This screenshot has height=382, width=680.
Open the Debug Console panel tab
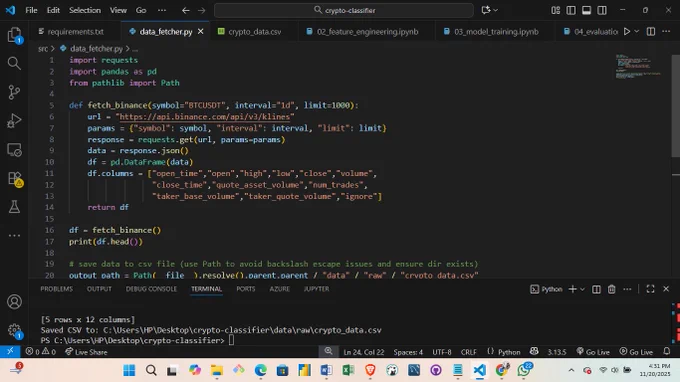click(x=151, y=289)
